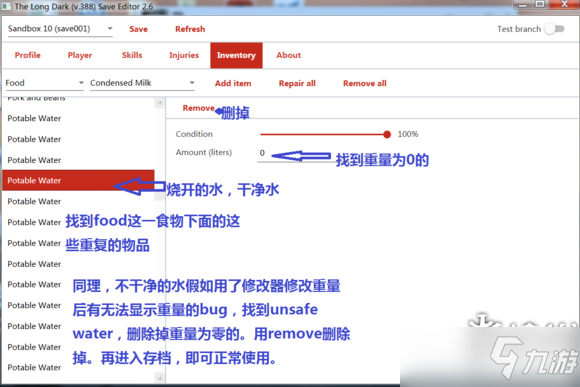Expand the Condensed Milk item dropdown
Screen dimensions: 580x387
pyautogui.click(x=142, y=83)
